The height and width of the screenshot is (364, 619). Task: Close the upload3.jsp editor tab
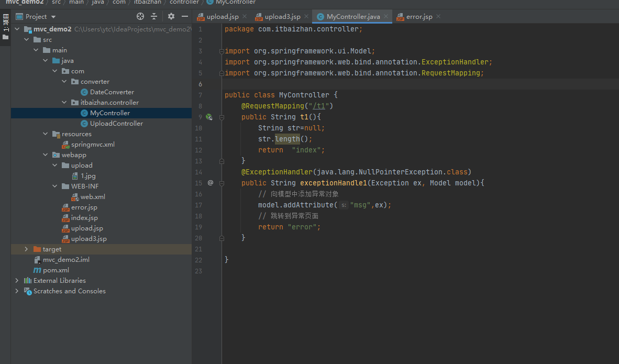[306, 17]
